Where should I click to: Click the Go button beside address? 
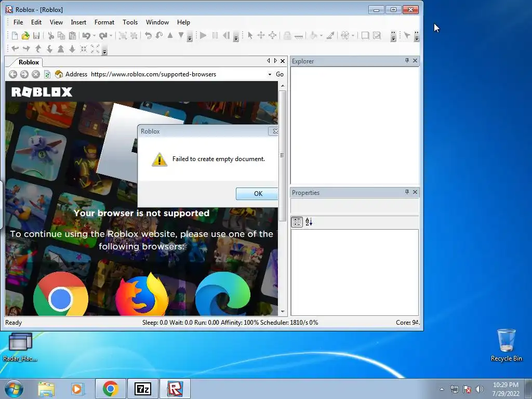[280, 74]
